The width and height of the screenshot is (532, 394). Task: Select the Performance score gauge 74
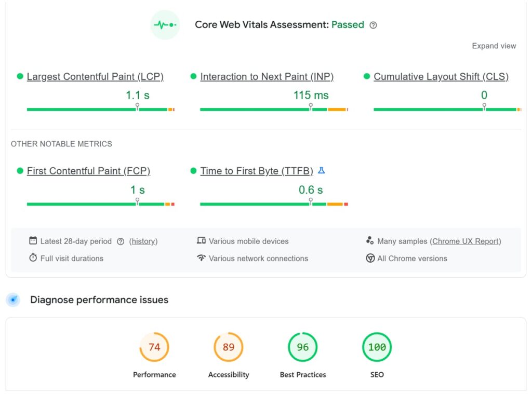[154, 347]
